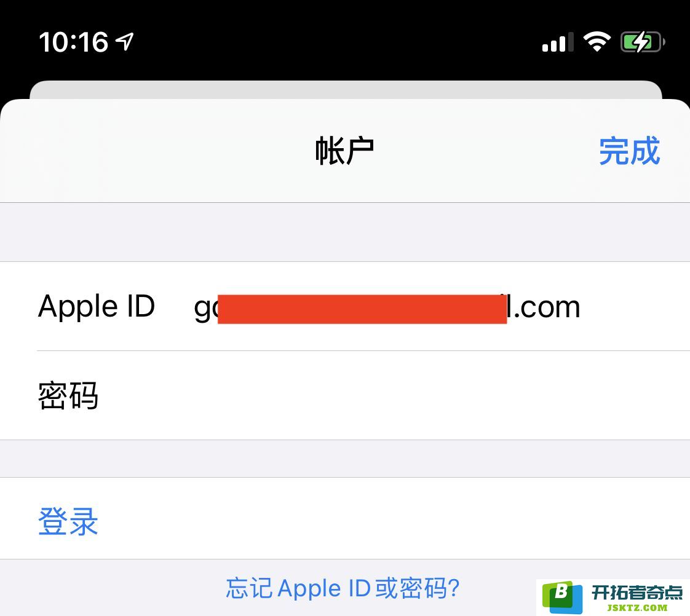Open the 忘记 Apple ID 或密码? link
Image resolution: width=690 pixels, height=616 pixels.
click(343, 588)
